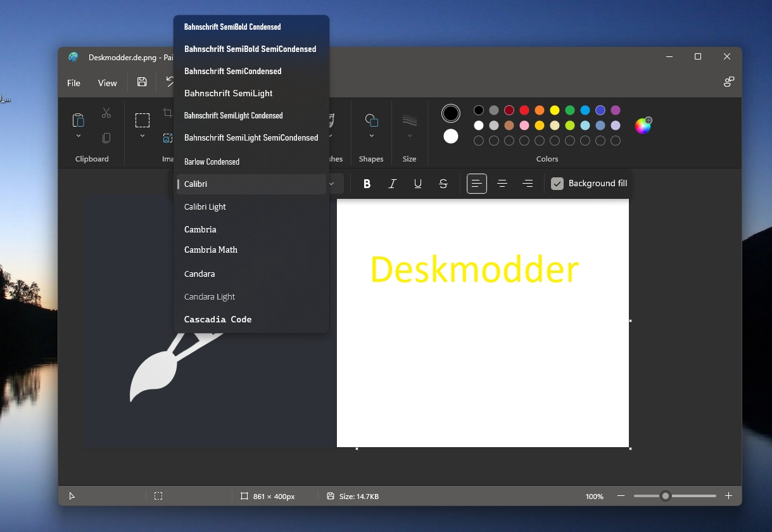
Task: Uncheck the Background fill checkbox
Action: [x=557, y=184]
